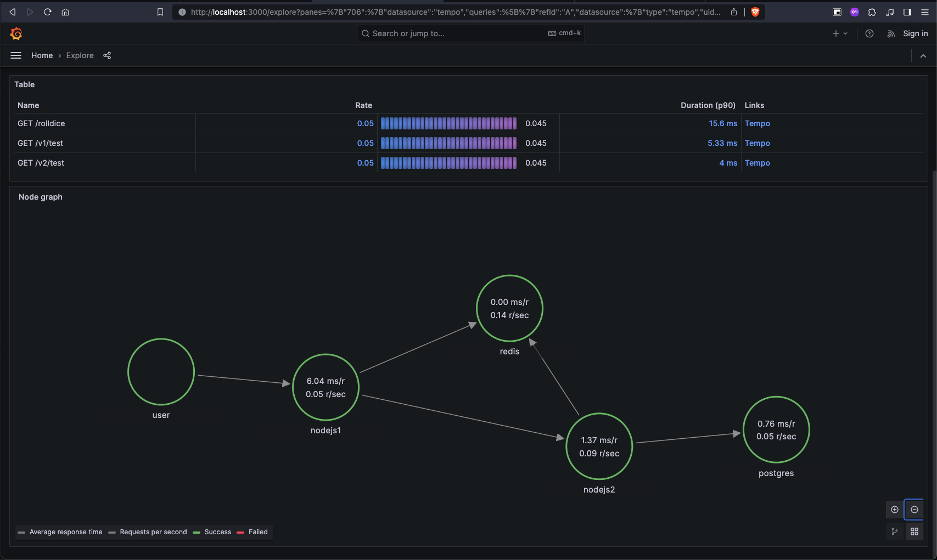This screenshot has width=937, height=560.
Task: Click the Home breadcrumb
Action: click(x=42, y=55)
